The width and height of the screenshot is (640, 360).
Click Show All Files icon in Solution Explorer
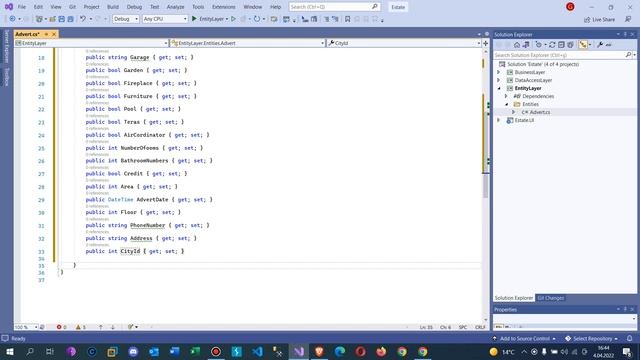[x=570, y=45]
